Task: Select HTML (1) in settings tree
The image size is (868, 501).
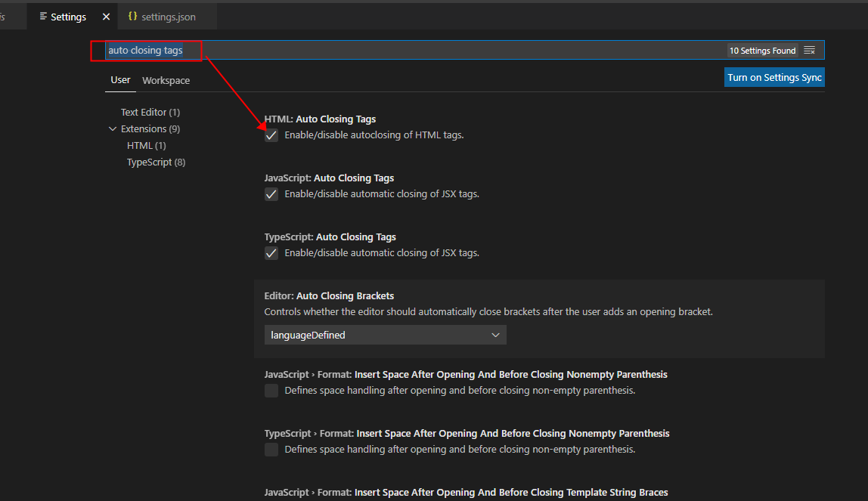Action: pyautogui.click(x=146, y=145)
